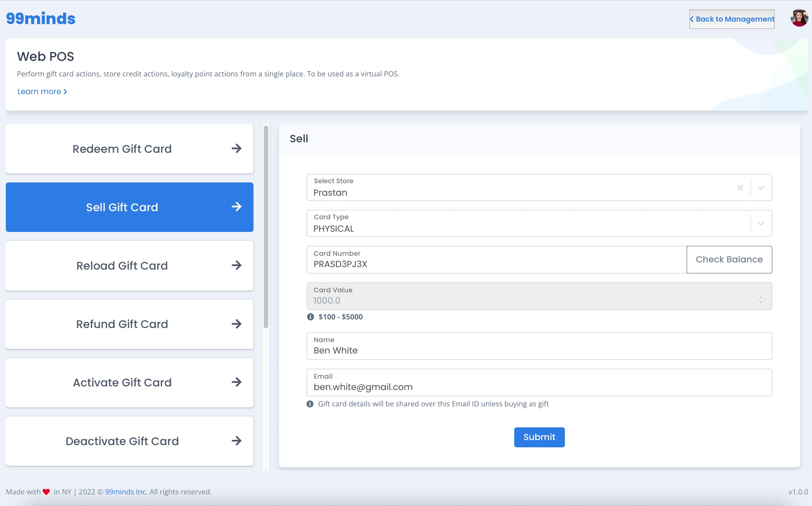Screen dimensions: 812x506
Task: Expand the Select Store dropdown arrow
Action: pos(761,188)
